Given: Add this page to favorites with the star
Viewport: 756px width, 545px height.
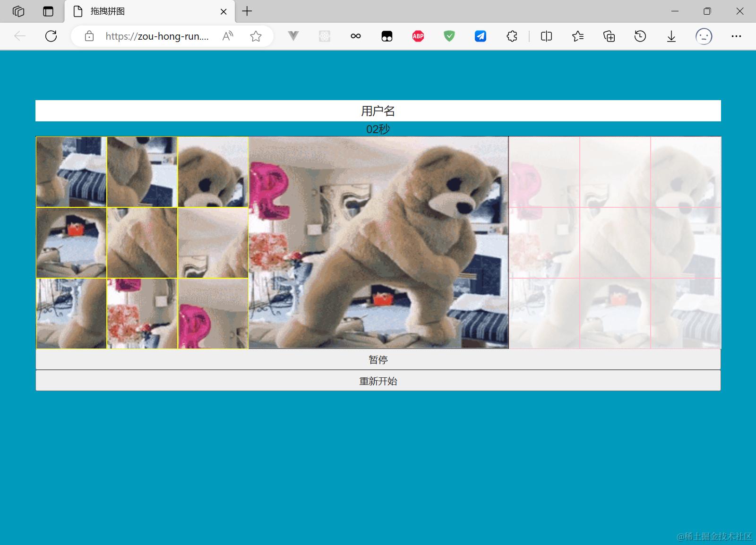Looking at the screenshot, I should coord(256,36).
